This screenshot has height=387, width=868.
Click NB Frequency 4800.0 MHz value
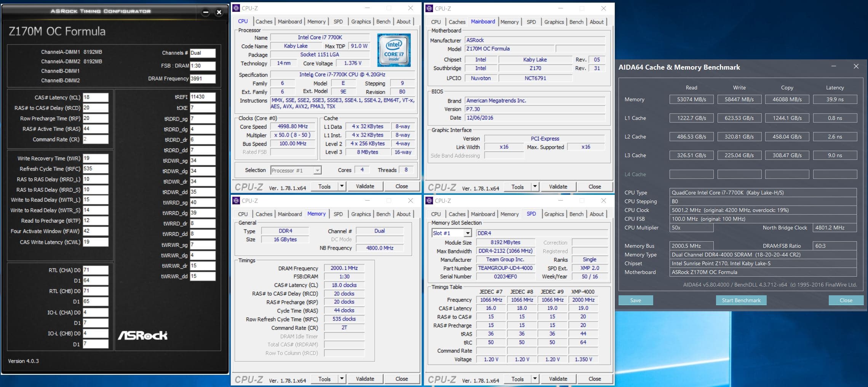click(x=380, y=248)
